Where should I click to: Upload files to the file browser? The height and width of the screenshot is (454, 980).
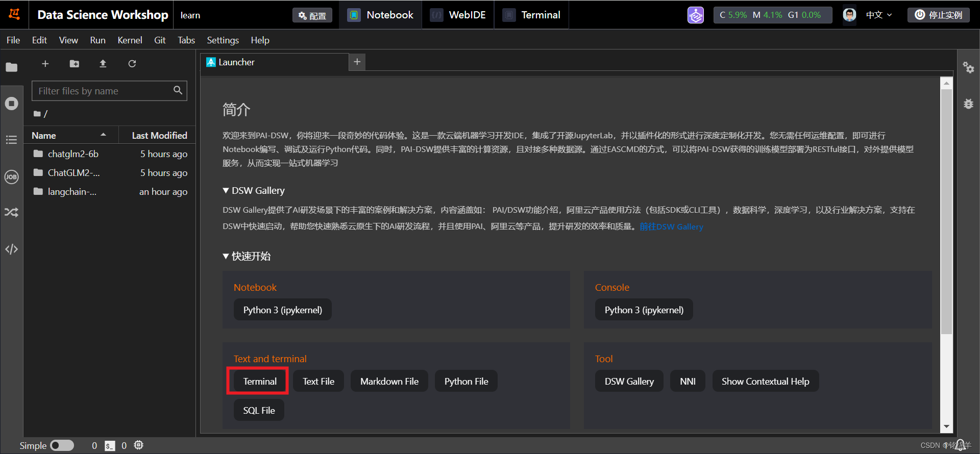(103, 64)
